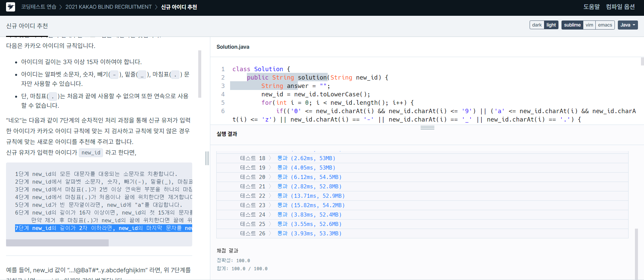
Task: Click the problem description vertical scrollbar
Action: [200, 74]
